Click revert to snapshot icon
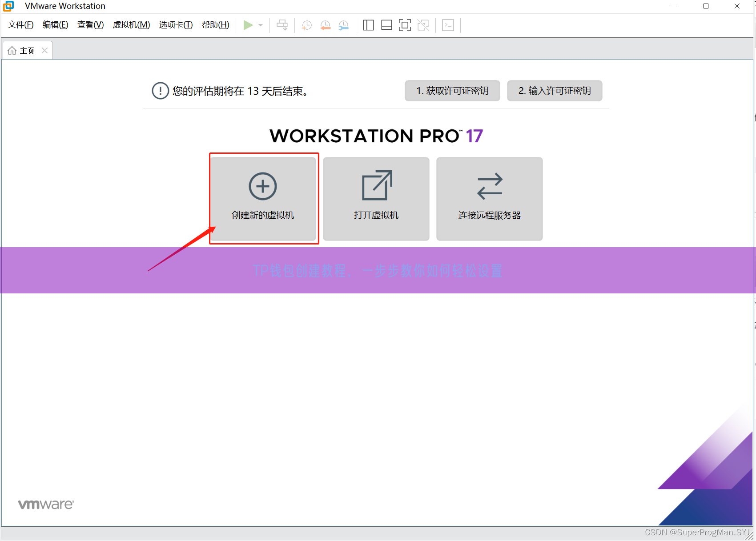 326,25
